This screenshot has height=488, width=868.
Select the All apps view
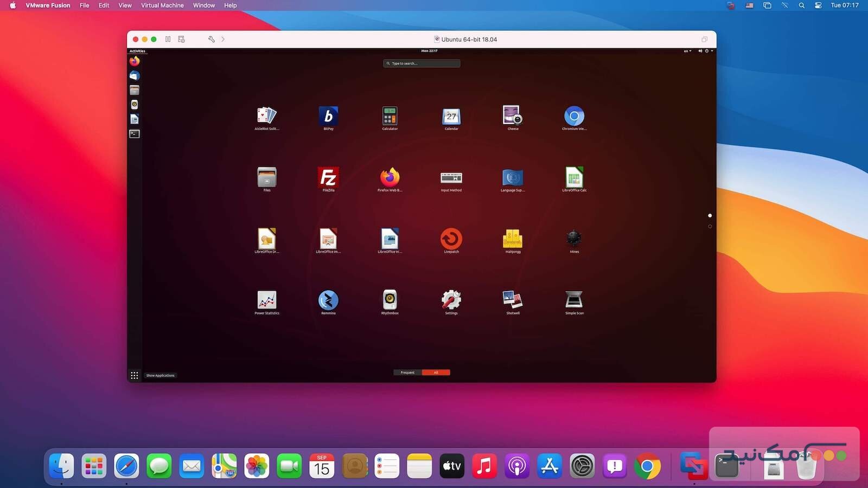pyautogui.click(x=436, y=373)
